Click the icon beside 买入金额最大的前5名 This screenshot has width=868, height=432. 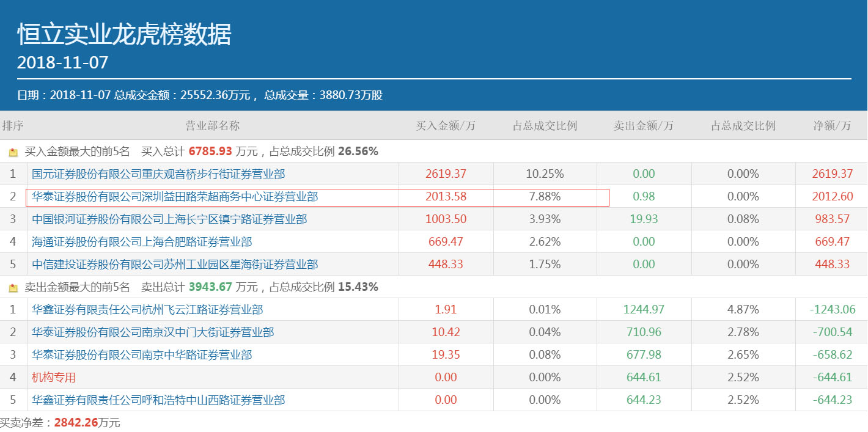13,152
